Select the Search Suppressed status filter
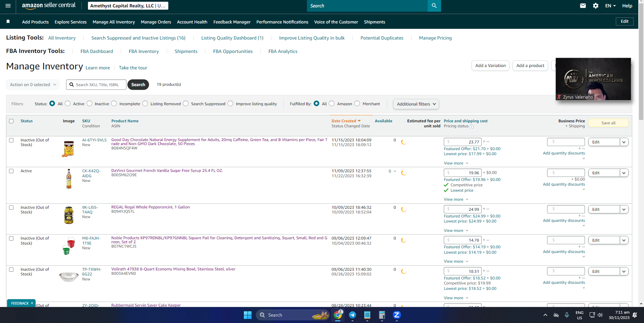The image size is (644, 323). (186, 104)
